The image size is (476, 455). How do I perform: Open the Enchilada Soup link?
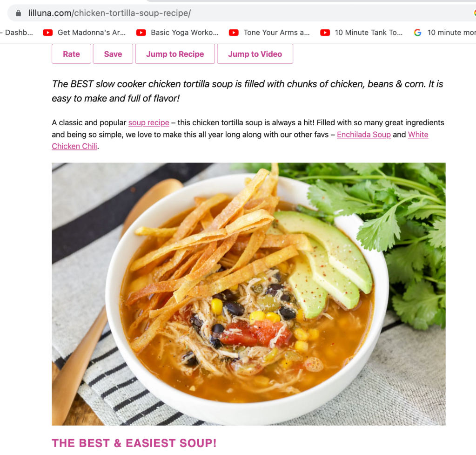coord(364,134)
